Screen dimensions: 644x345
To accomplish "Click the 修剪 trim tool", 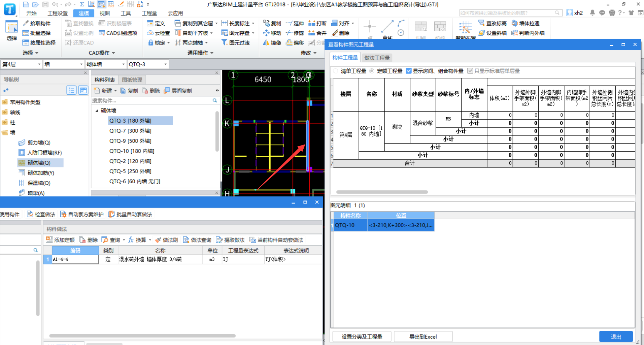I will pos(295,33).
